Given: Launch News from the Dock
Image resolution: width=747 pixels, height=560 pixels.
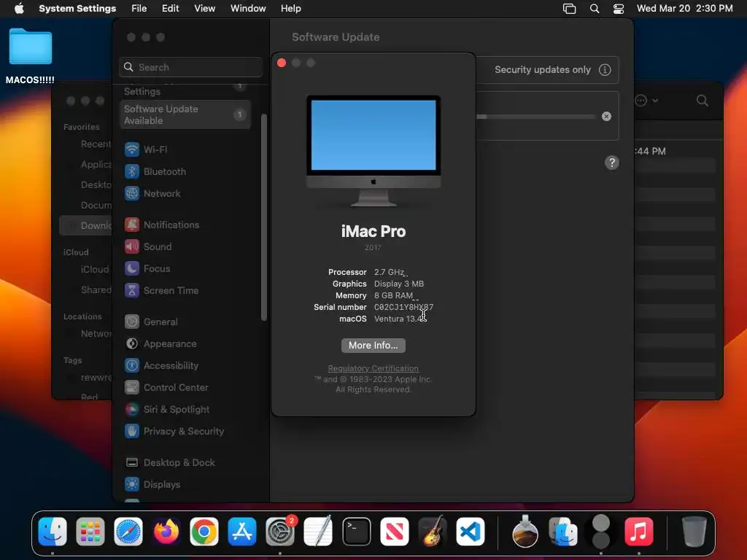Looking at the screenshot, I should [x=395, y=532].
